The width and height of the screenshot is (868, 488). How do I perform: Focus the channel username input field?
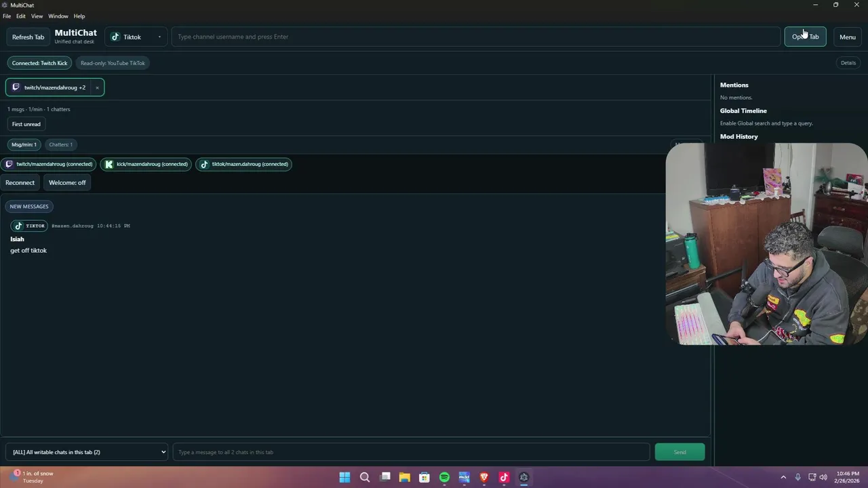coord(475,37)
